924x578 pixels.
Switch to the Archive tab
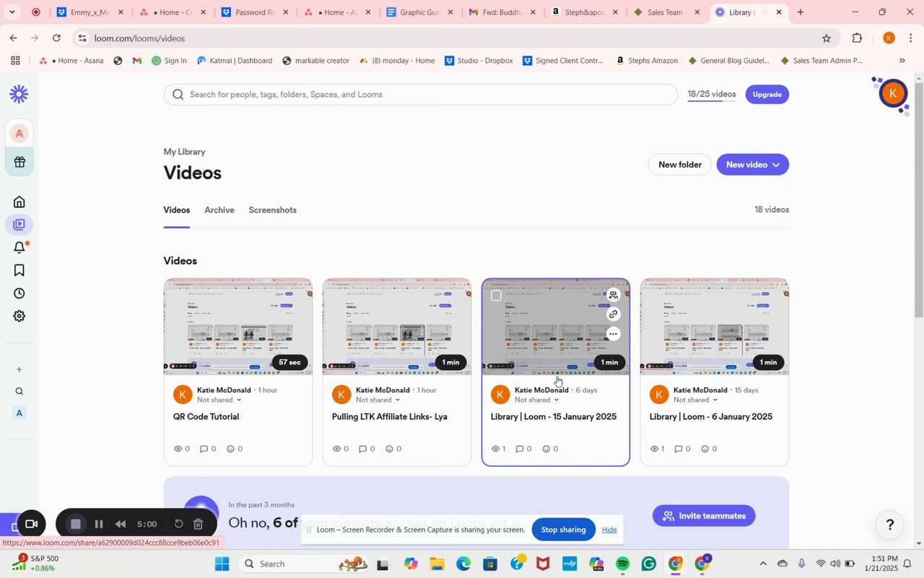tap(219, 210)
